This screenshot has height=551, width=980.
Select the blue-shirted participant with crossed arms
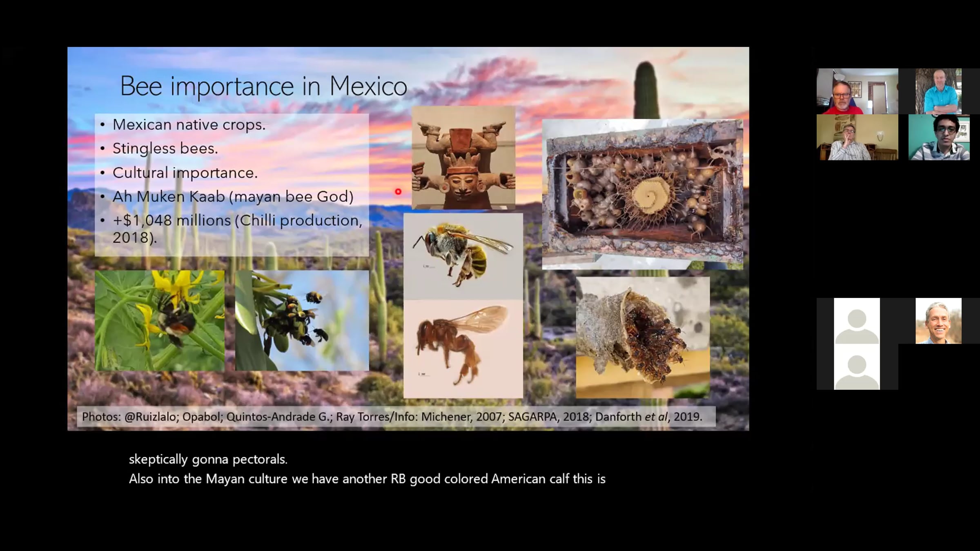pos(938,91)
